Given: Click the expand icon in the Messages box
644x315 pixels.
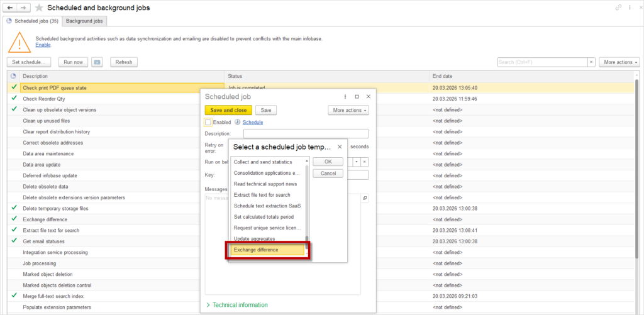Looking at the screenshot, I should pos(365,198).
